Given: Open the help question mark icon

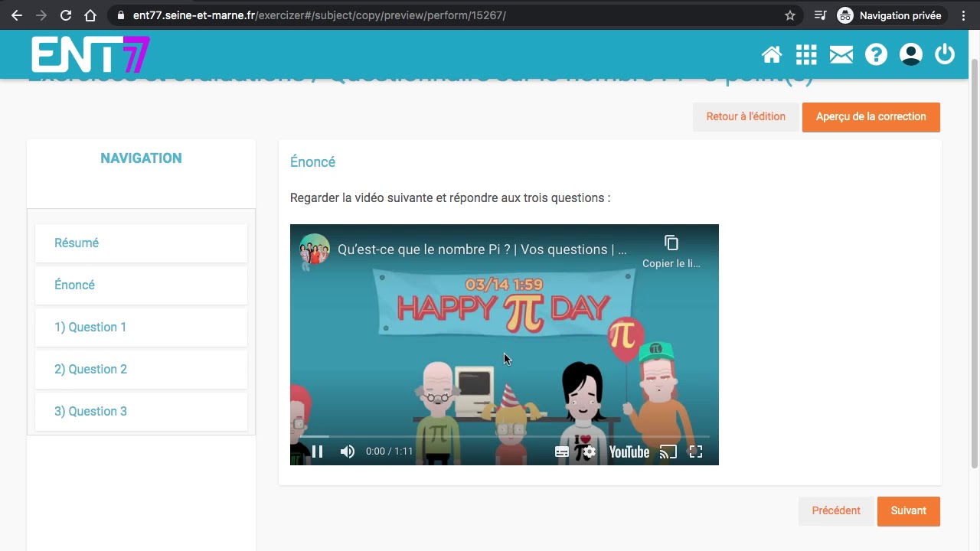Looking at the screenshot, I should click(x=876, y=54).
